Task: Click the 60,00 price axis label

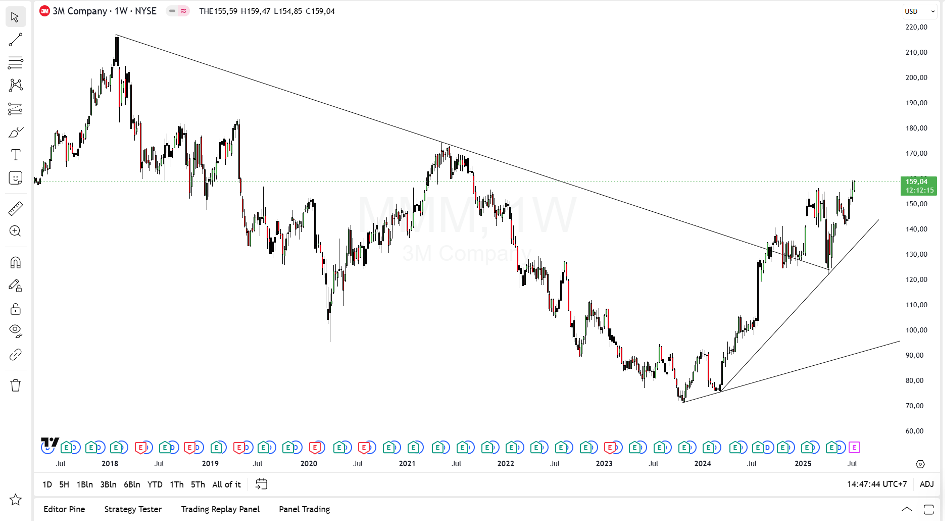Action: [916, 431]
